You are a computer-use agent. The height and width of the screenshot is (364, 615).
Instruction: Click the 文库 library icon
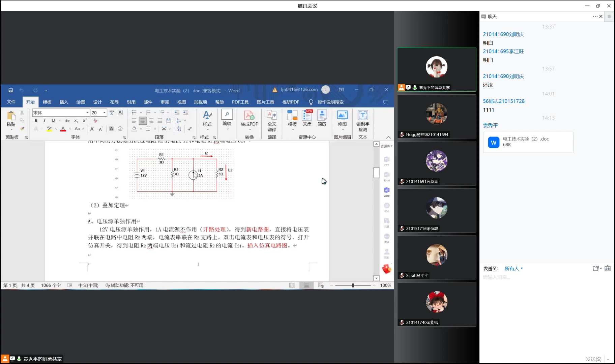(x=307, y=115)
